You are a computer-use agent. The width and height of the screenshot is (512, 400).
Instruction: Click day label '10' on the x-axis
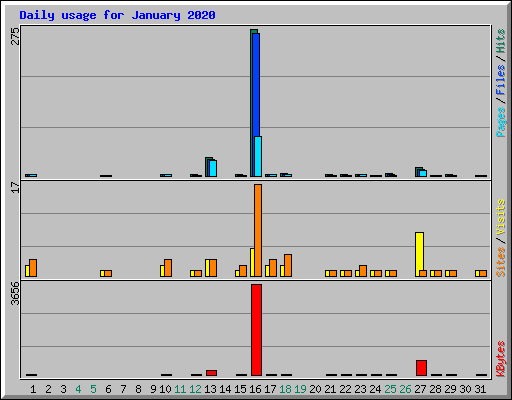pos(165,389)
